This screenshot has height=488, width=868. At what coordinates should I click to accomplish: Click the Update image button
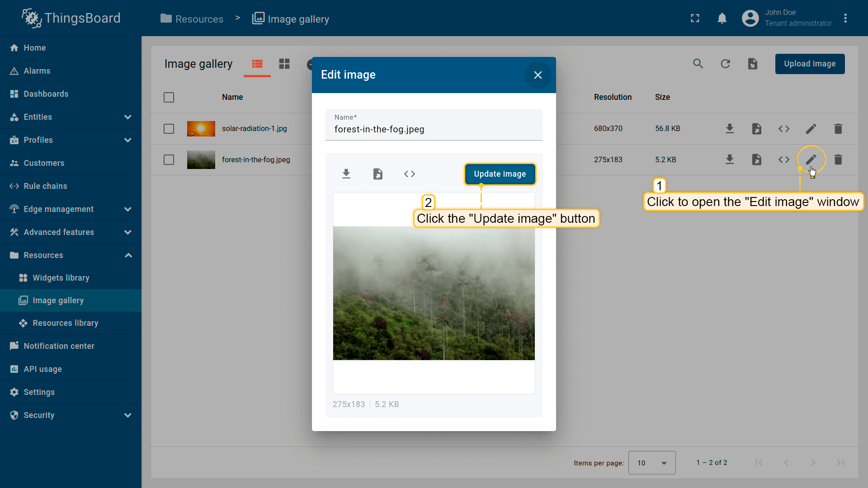pyautogui.click(x=500, y=174)
